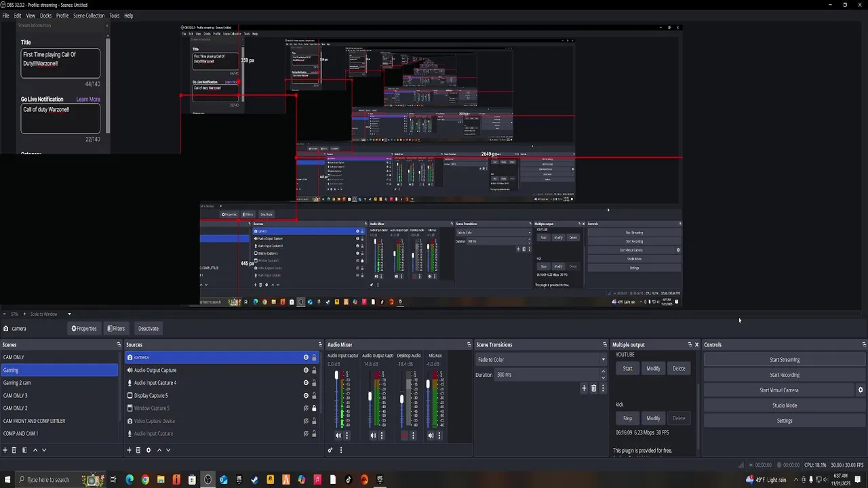
Task: Adjust the Mic/Aux volume fader
Action: pos(428,384)
